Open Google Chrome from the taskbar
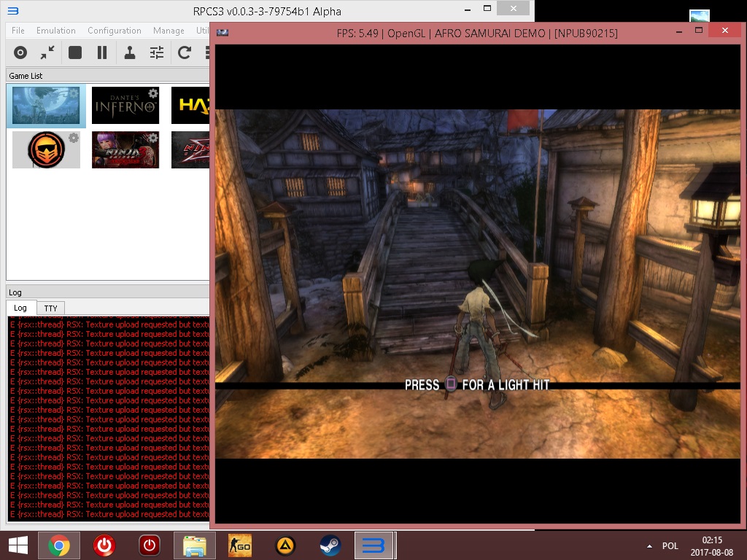Image resolution: width=747 pixels, height=560 pixels. [59, 545]
